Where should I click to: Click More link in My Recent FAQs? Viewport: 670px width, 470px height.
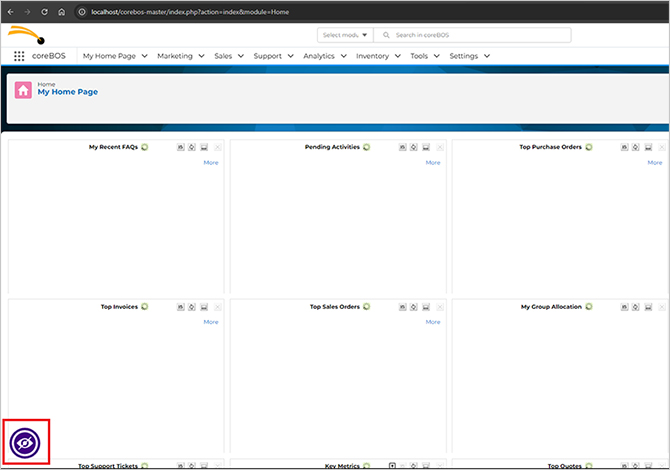pyautogui.click(x=211, y=162)
